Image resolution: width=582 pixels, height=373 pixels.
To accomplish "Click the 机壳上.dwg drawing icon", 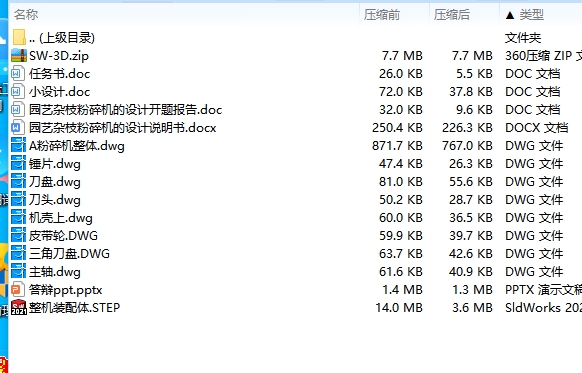I will click(x=19, y=217).
